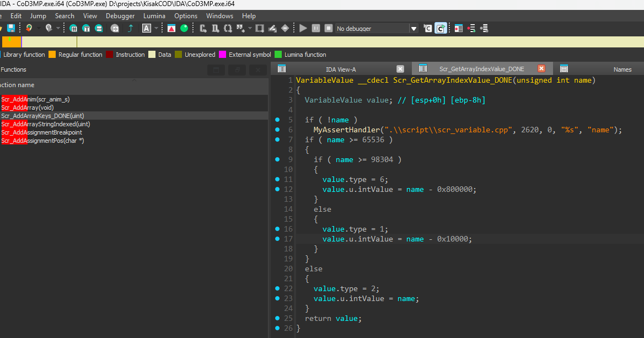Screen dimensions: 644x338
Task: Click the first 'C' pseudocode toolbar icon
Action: tap(428, 28)
